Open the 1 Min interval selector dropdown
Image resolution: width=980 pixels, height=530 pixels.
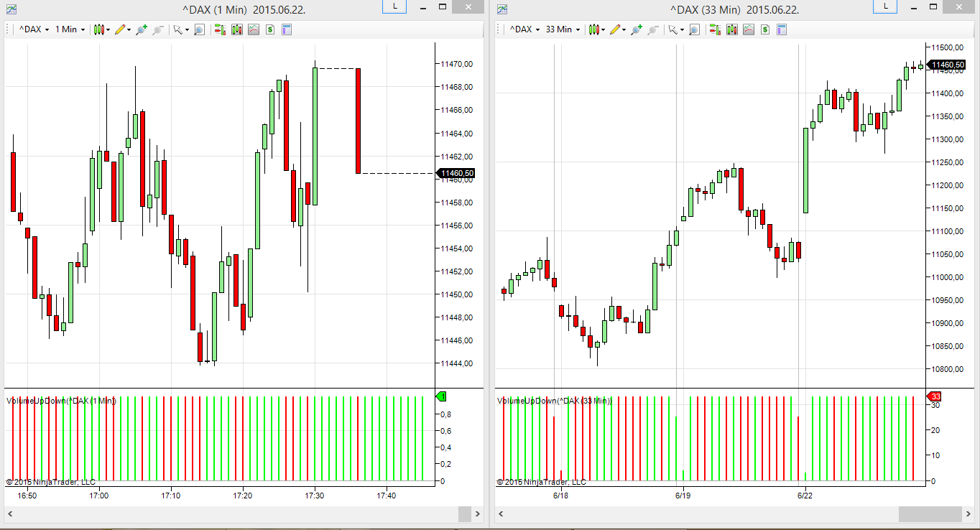pos(70,29)
